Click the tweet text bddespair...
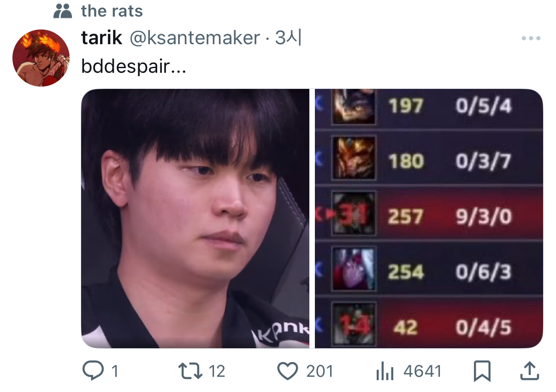556x392 pixels. (x=134, y=67)
